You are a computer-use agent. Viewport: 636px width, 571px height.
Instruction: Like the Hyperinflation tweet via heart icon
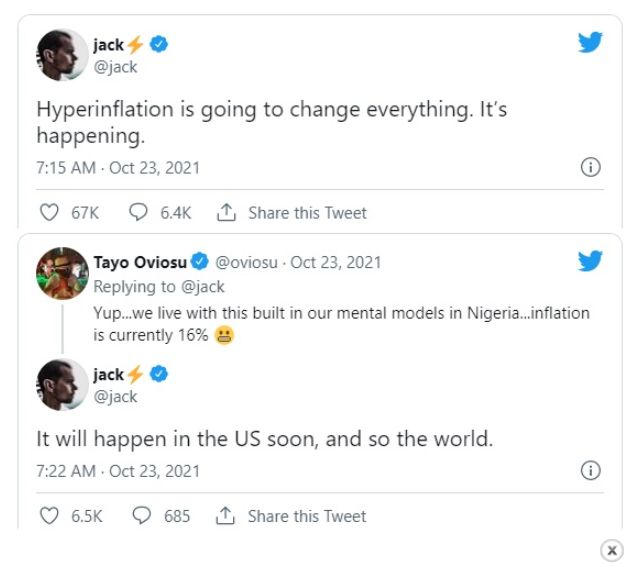click(49, 212)
